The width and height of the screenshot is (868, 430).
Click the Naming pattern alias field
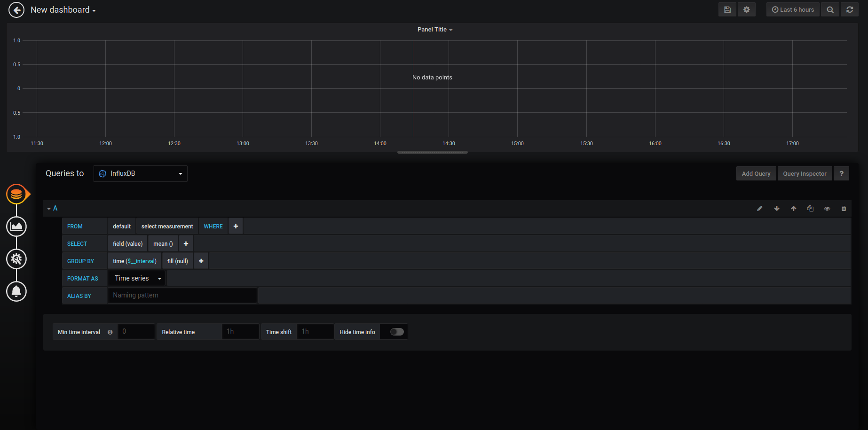[x=182, y=295]
